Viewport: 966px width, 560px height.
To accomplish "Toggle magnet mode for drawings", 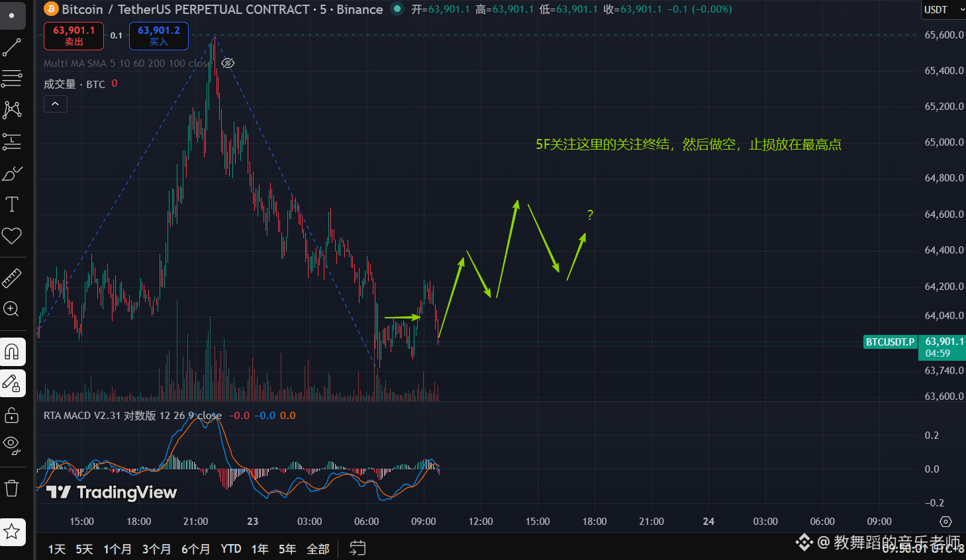I will [x=12, y=351].
